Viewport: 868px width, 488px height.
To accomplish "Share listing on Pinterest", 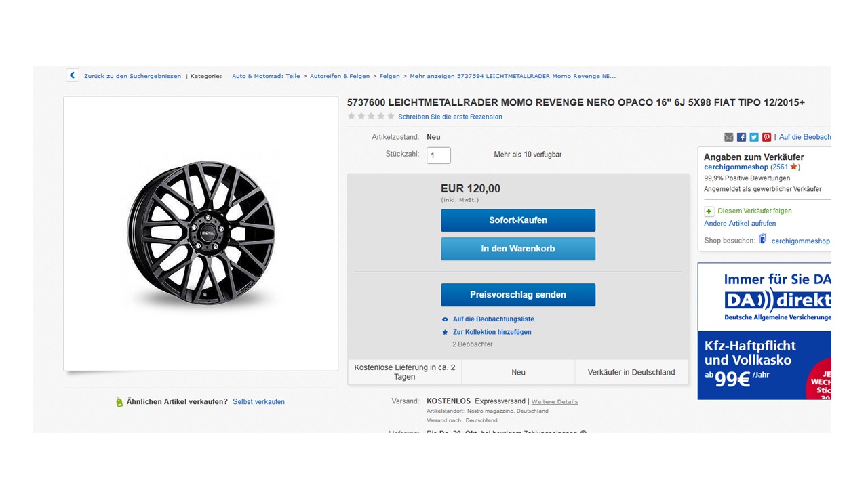I will click(x=766, y=137).
